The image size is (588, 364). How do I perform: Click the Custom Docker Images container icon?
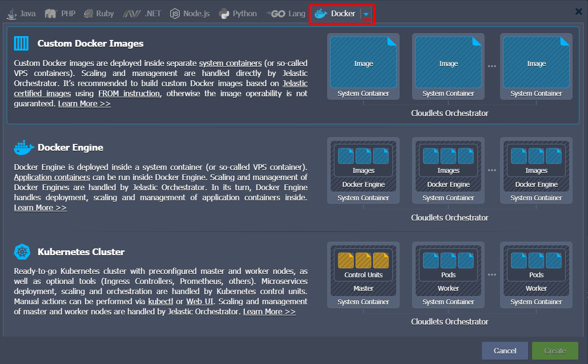point(22,43)
